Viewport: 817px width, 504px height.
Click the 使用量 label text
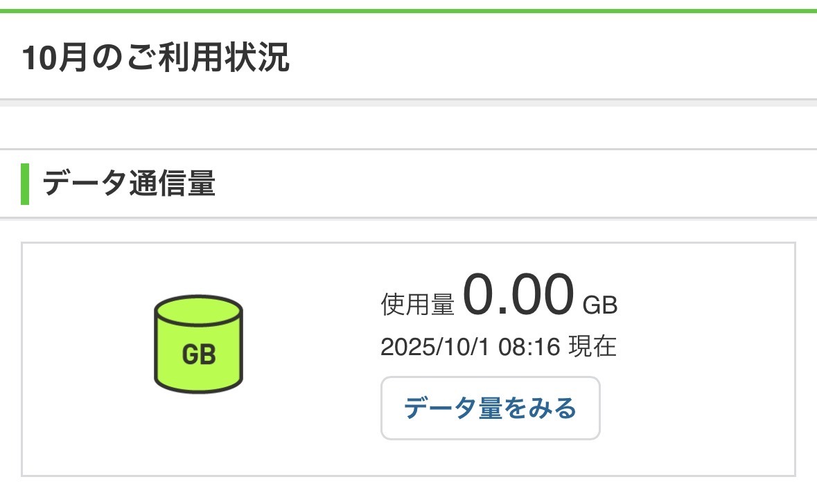(x=417, y=305)
